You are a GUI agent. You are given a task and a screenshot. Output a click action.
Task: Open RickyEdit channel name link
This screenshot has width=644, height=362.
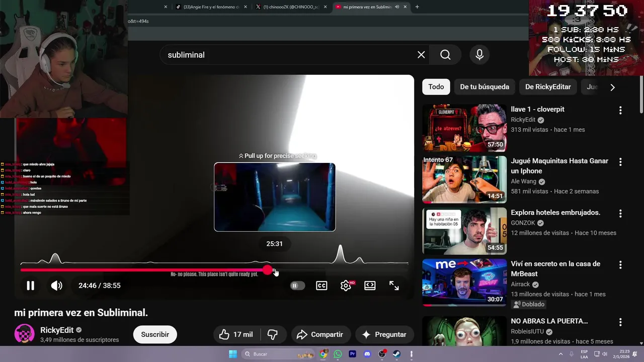click(x=57, y=330)
